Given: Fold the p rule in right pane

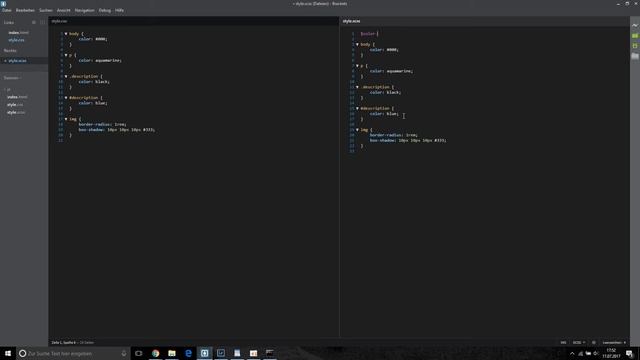Looking at the screenshot, I should 358,66.
